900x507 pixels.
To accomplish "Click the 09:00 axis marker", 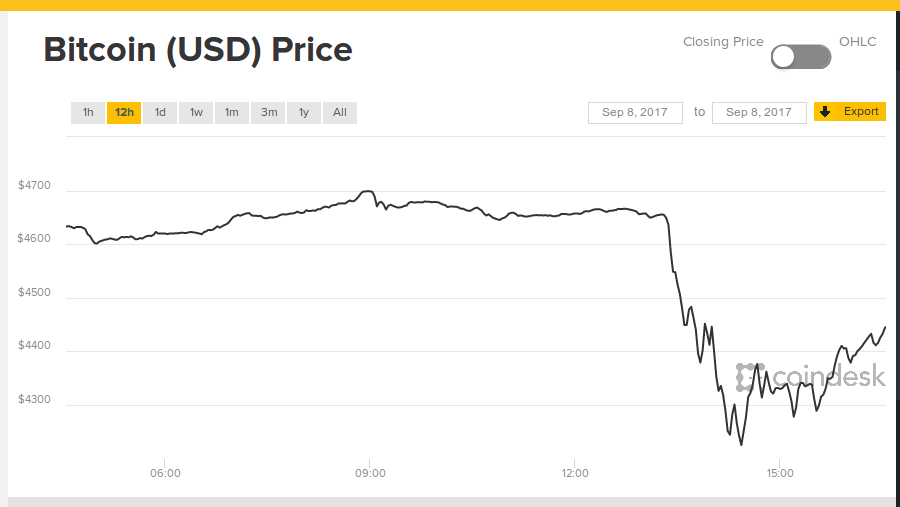I will (x=370, y=473).
